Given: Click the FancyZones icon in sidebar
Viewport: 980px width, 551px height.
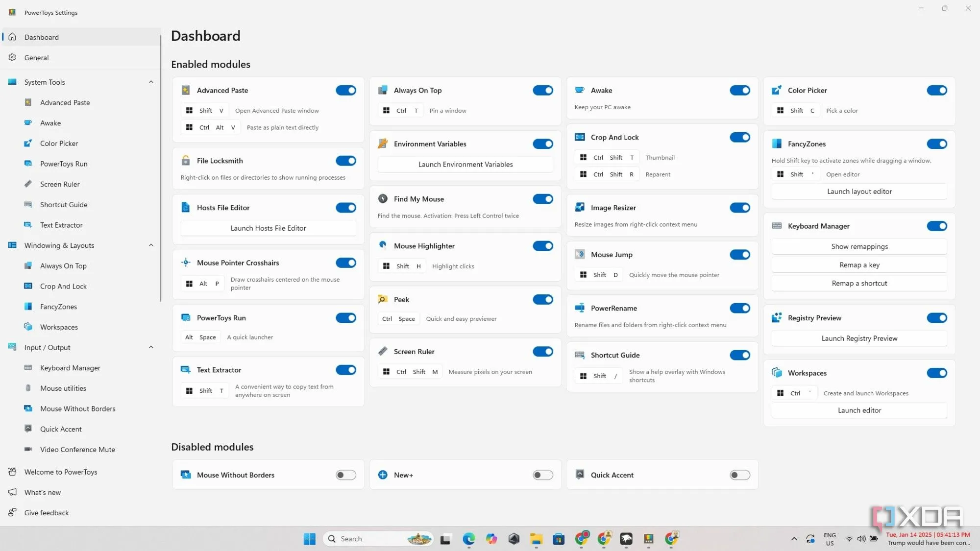Looking at the screenshot, I should coord(28,307).
